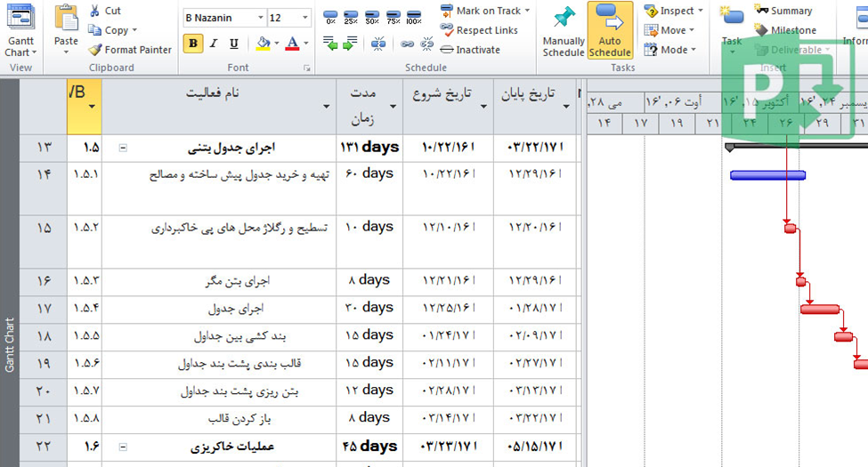This screenshot has height=467, width=868.
Task: Indent the selected task
Action: (350, 44)
